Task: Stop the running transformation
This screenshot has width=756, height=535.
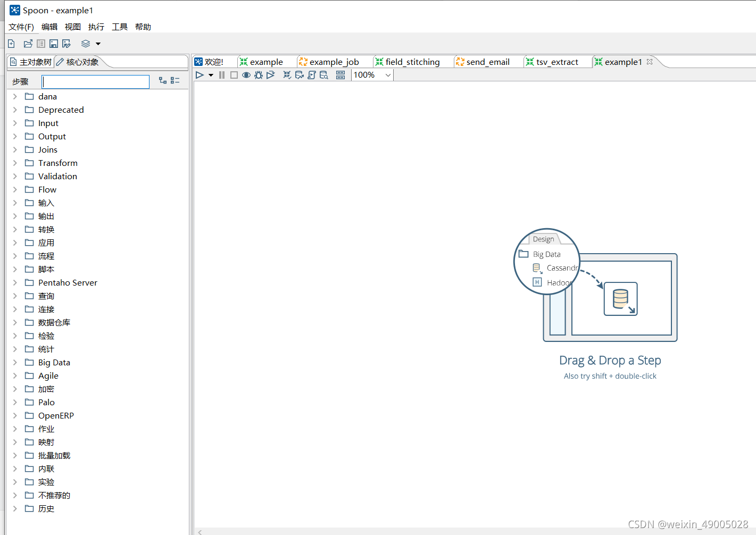Action: point(234,75)
